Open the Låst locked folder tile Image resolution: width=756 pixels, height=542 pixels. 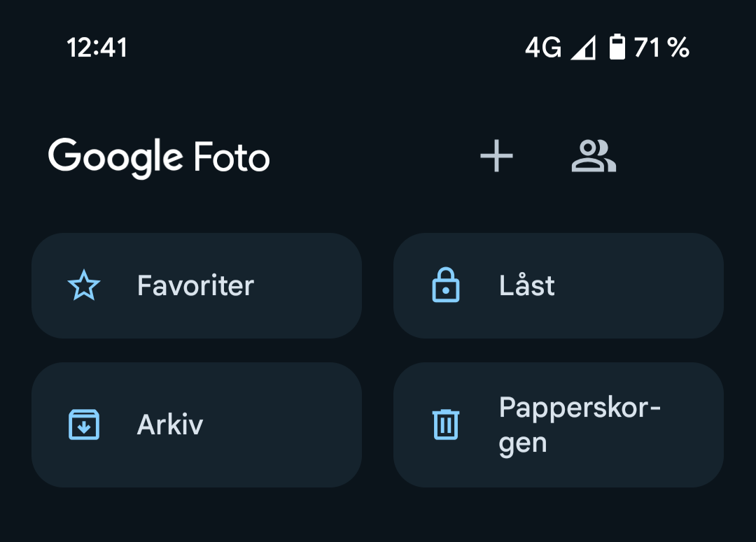point(559,286)
